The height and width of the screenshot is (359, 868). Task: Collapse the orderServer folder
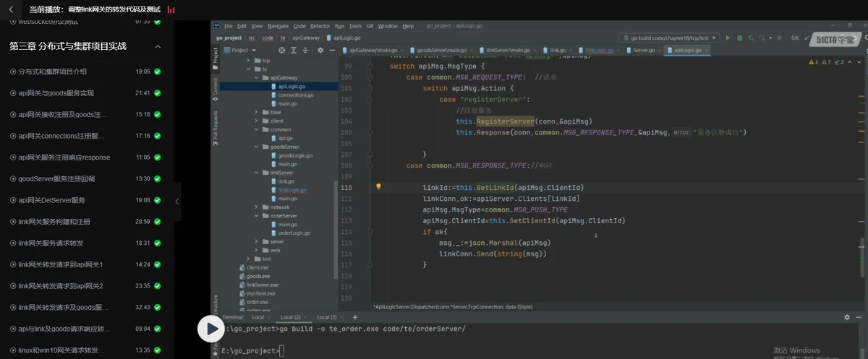click(257, 215)
